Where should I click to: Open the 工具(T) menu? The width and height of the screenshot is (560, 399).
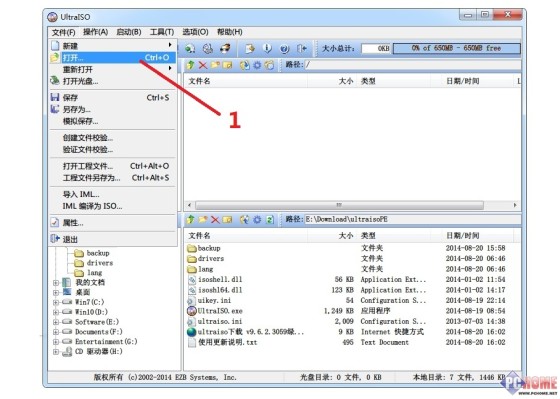[x=162, y=32]
